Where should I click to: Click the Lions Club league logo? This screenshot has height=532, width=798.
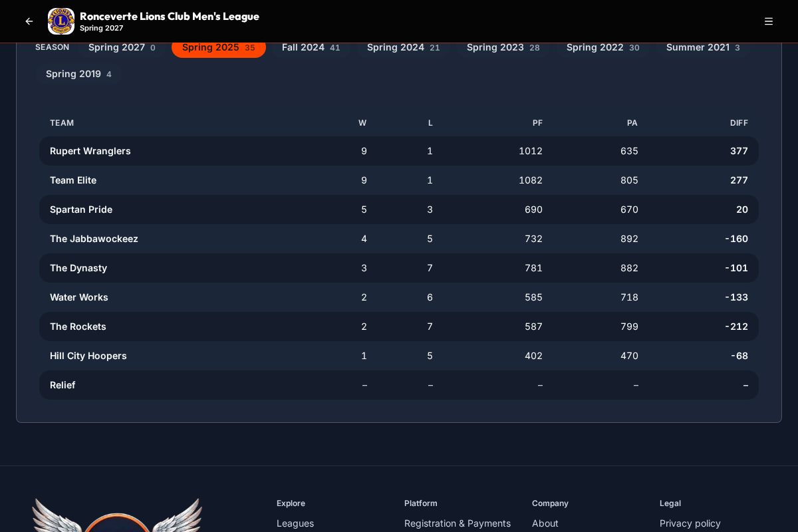click(61, 21)
